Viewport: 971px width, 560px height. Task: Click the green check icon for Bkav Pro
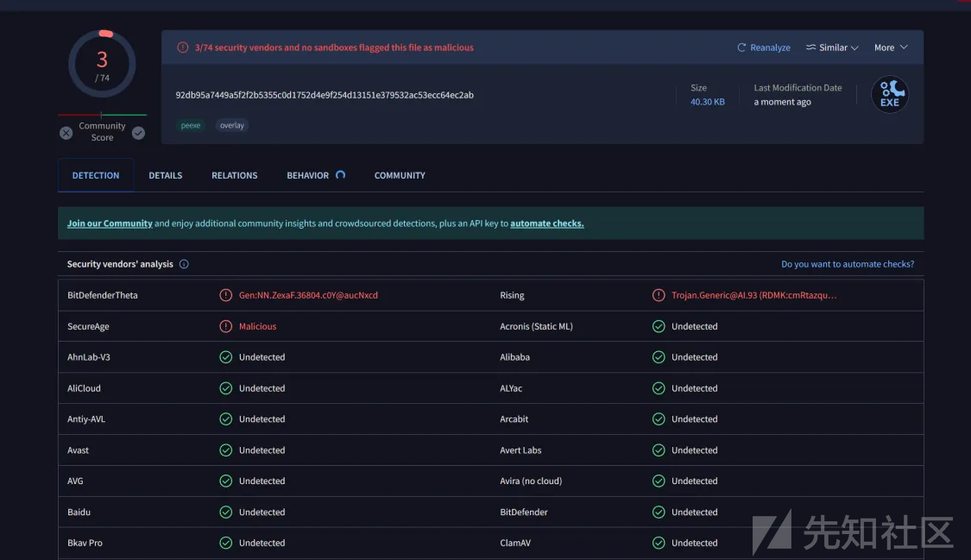(x=225, y=543)
